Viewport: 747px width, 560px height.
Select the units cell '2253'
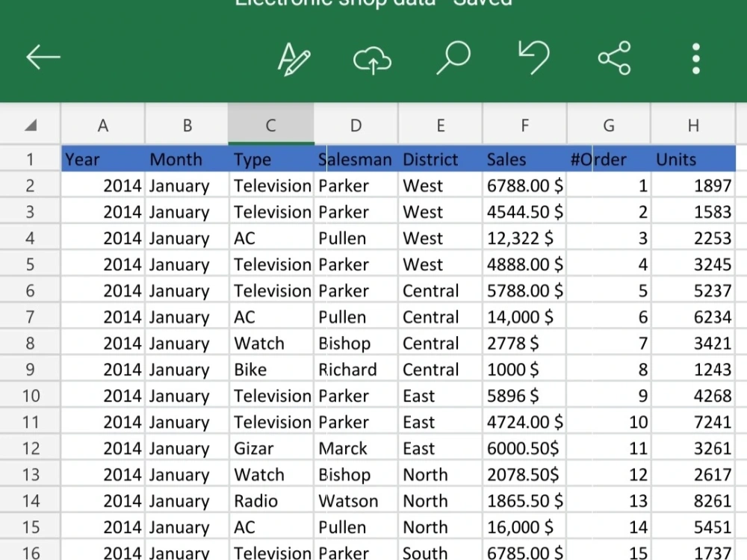pyautogui.click(x=694, y=237)
